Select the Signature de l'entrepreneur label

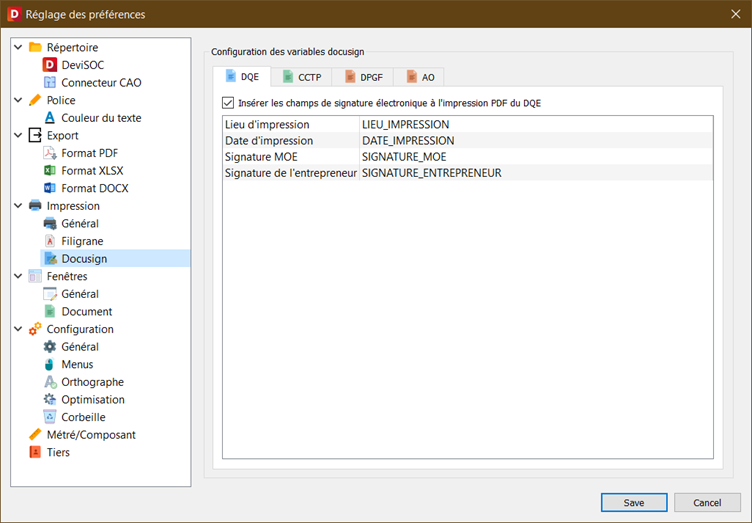click(291, 173)
